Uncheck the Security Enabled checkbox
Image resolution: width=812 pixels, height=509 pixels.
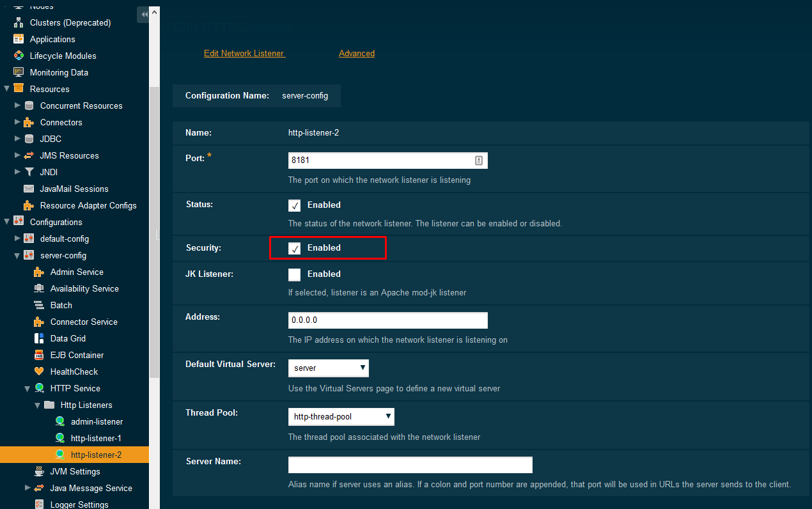(x=294, y=248)
